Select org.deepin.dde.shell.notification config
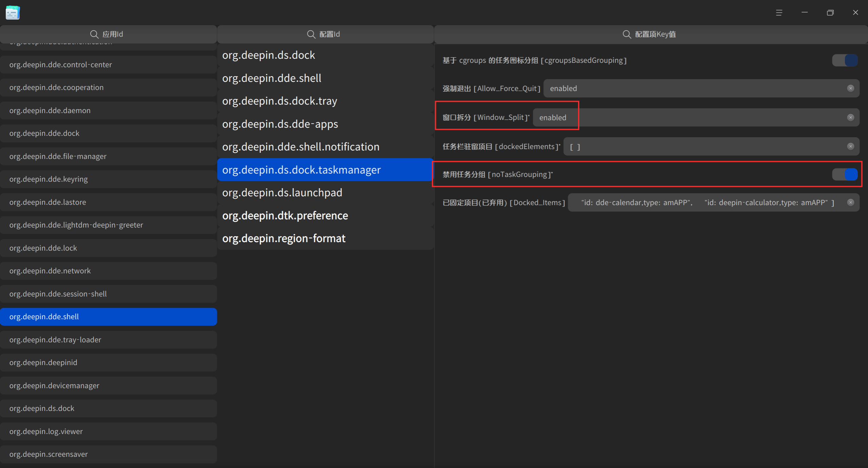This screenshot has width=868, height=468. [301, 147]
